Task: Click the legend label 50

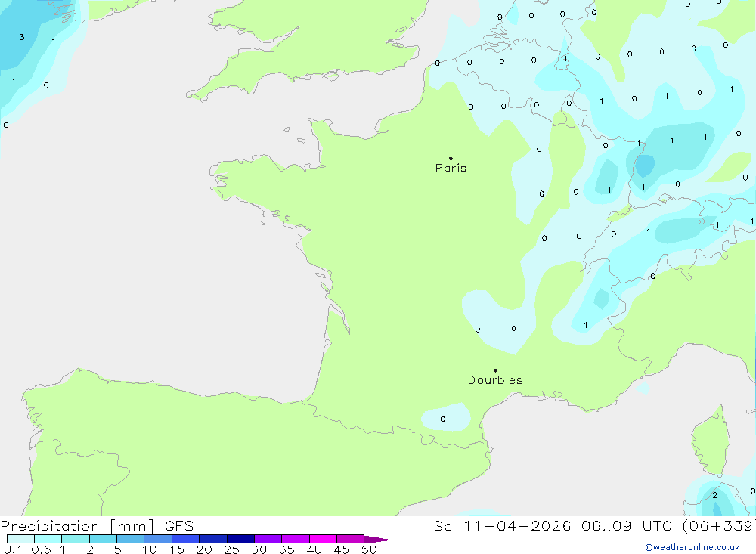Action: pos(369,549)
